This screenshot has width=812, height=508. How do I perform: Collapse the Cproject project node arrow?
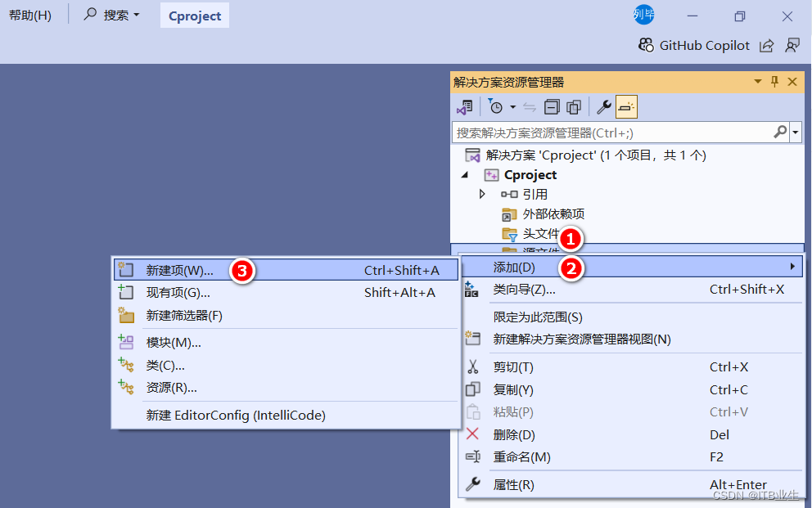[x=464, y=175]
